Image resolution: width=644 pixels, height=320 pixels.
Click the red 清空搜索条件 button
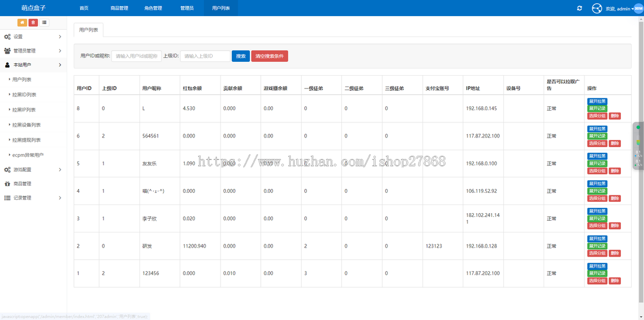click(x=269, y=56)
